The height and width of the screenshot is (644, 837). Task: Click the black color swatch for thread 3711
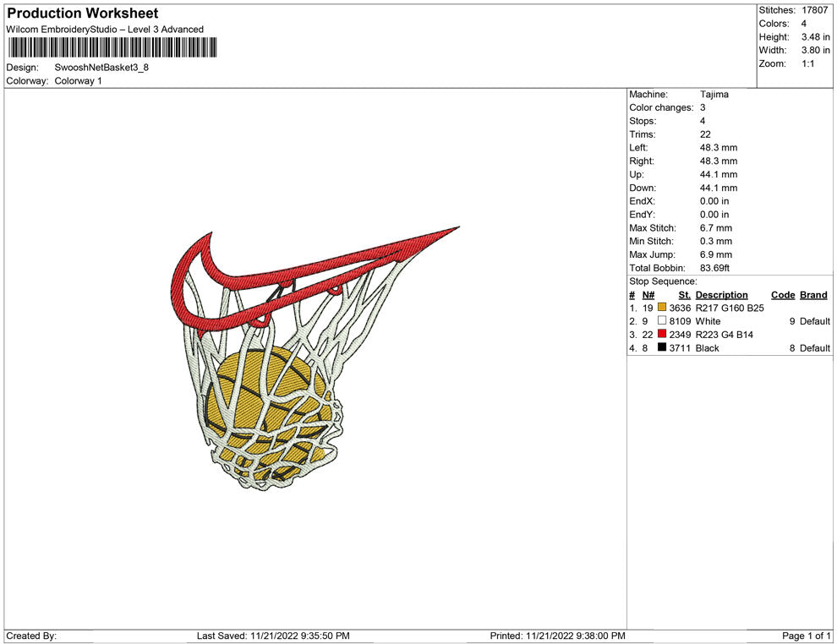662,347
